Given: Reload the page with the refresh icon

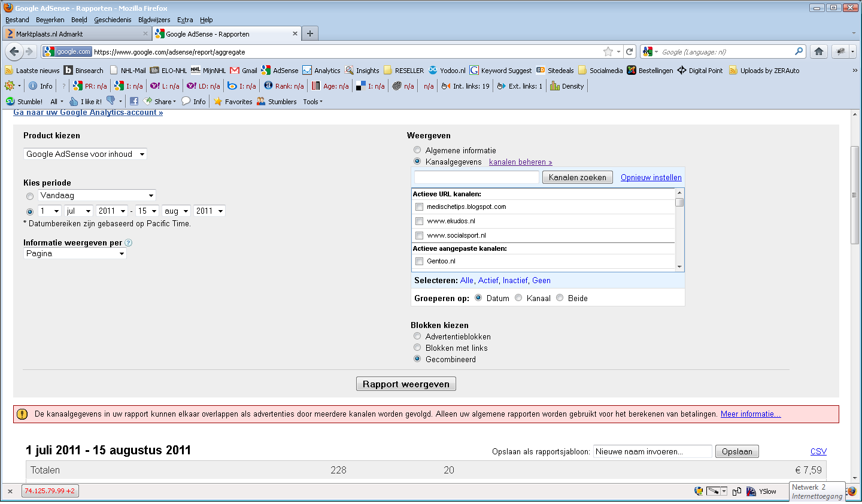Looking at the screenshot, I should click(x=629, y=51).
